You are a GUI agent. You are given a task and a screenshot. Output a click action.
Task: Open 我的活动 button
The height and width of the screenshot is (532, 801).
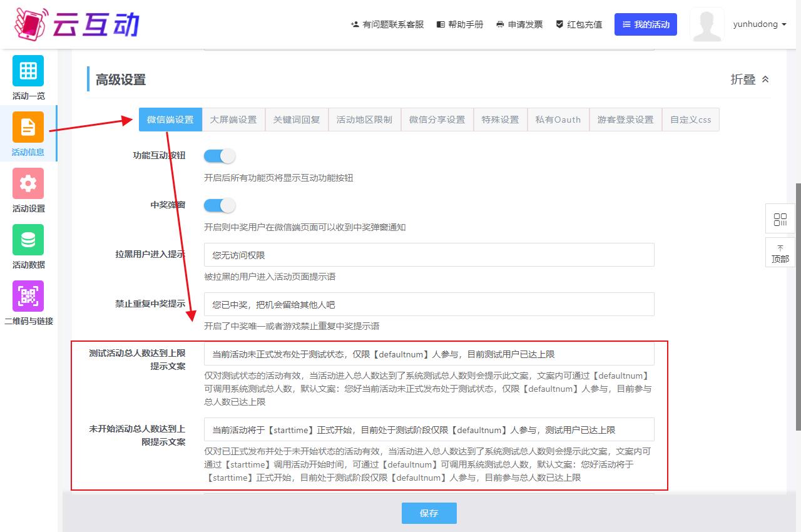click(646, 24)
